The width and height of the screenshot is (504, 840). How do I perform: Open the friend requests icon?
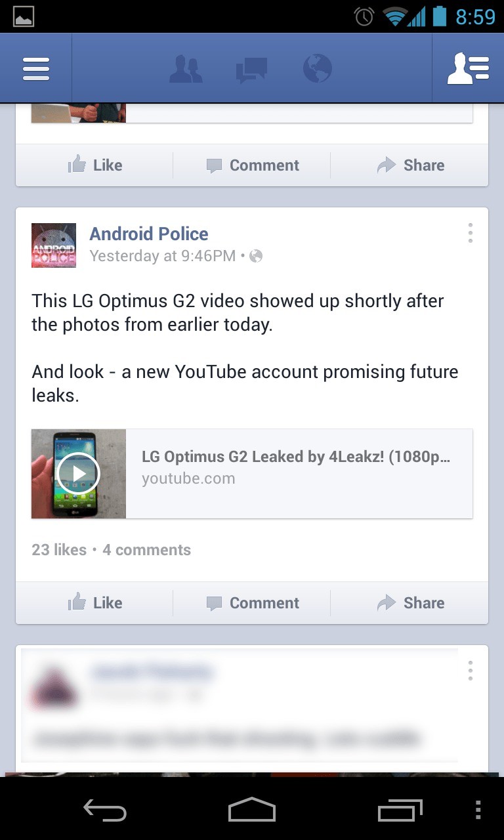[186, 68]
